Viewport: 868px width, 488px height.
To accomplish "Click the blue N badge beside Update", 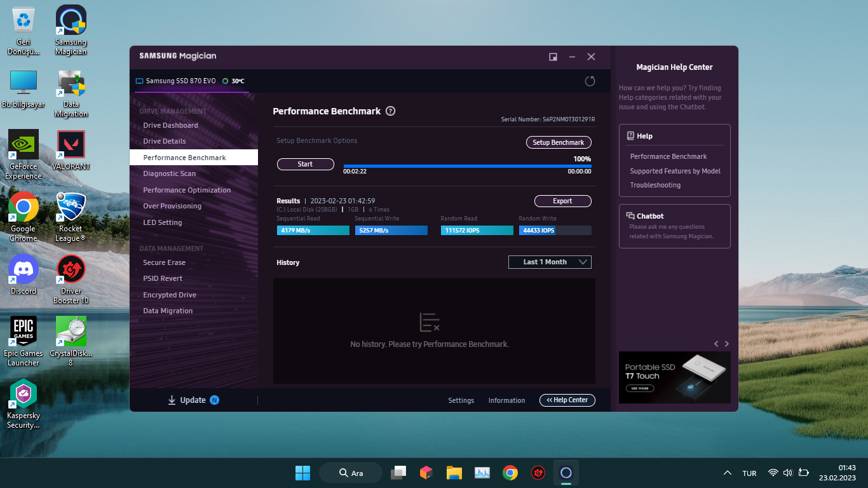I will pos(215,400).
